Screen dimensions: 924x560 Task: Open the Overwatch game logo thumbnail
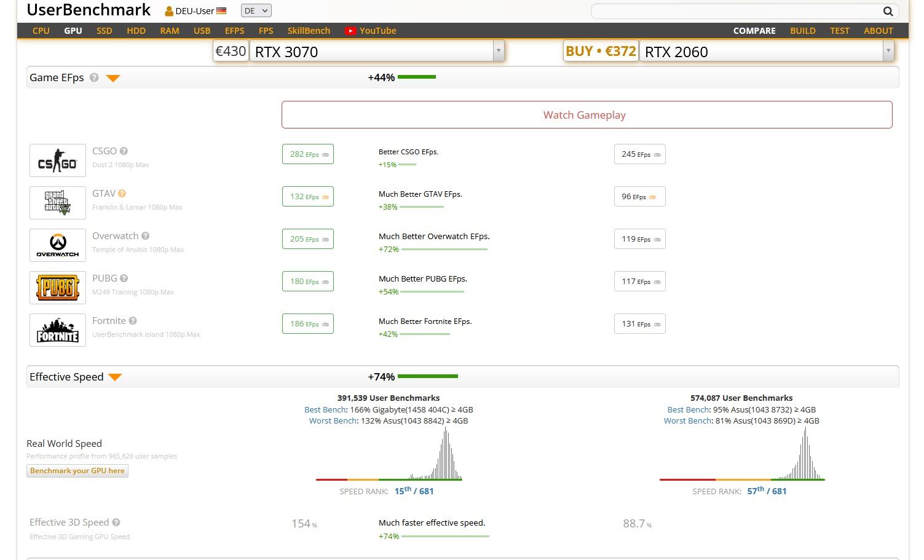58,245
